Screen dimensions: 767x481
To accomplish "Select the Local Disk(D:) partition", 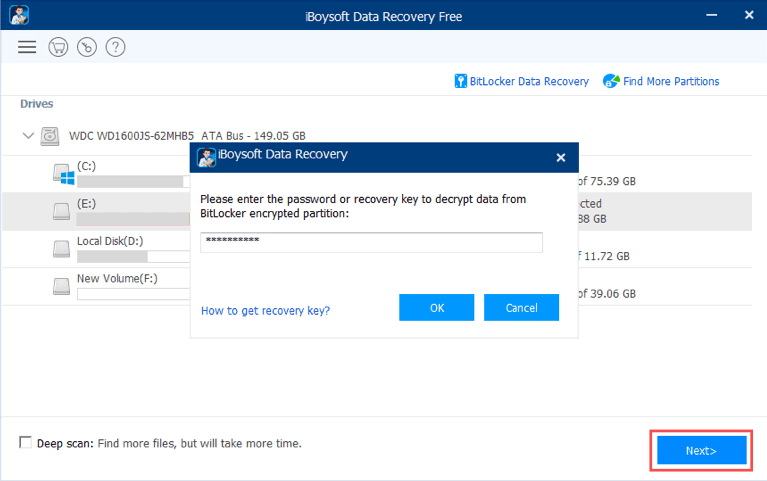I will [110, 241].
